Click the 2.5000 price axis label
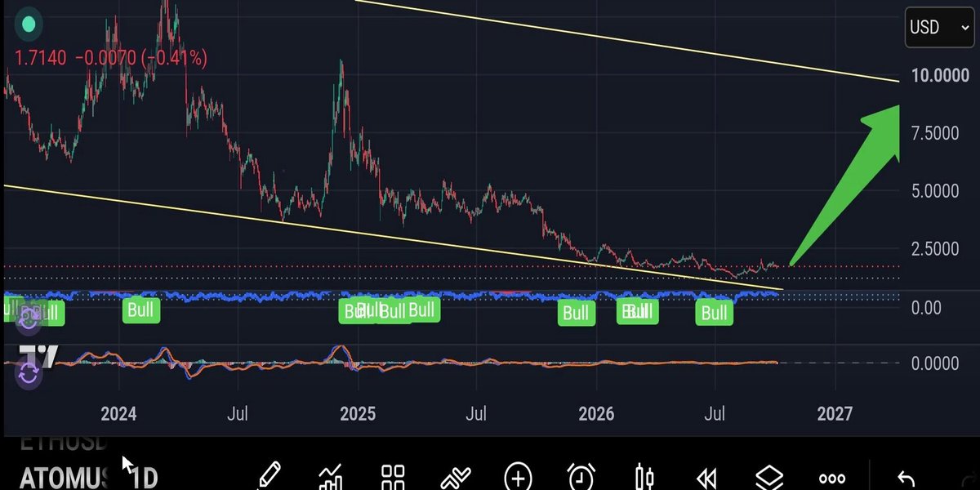Screen dimensions: 980x490 click(x=937, y=248)
